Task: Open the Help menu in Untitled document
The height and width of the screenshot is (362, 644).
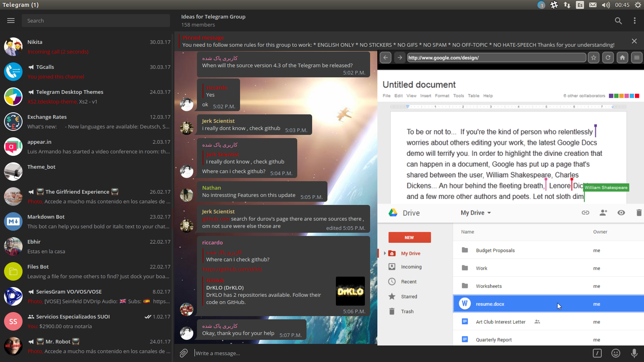Action: click(488, 96)
